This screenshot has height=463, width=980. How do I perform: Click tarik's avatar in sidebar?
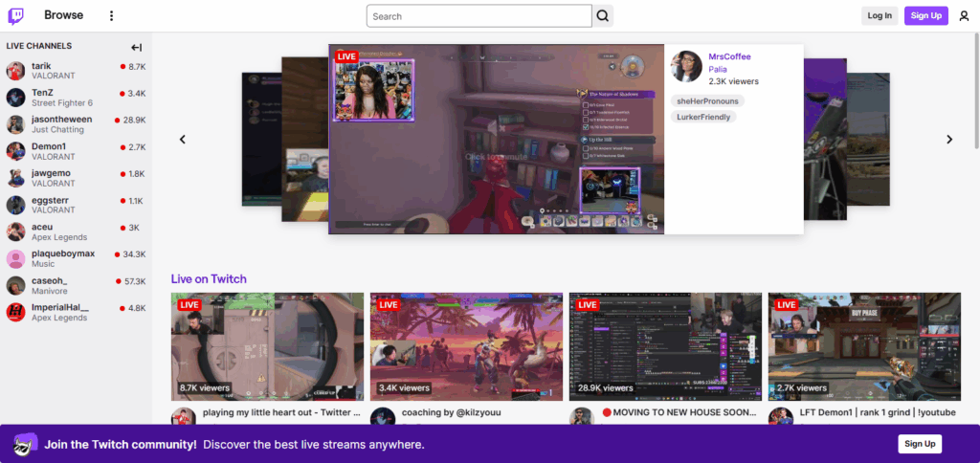[15, 71]
